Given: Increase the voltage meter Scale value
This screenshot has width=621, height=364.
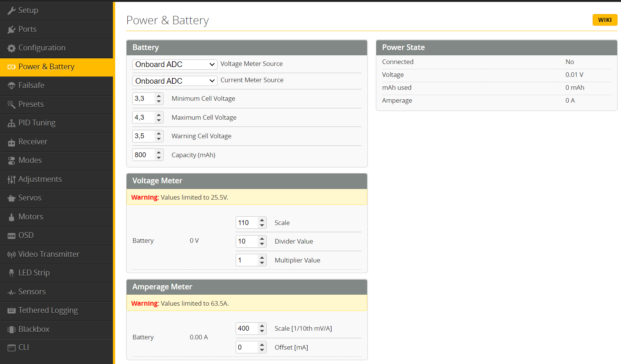Looking at the screenshot, I should tap(262, 220).
